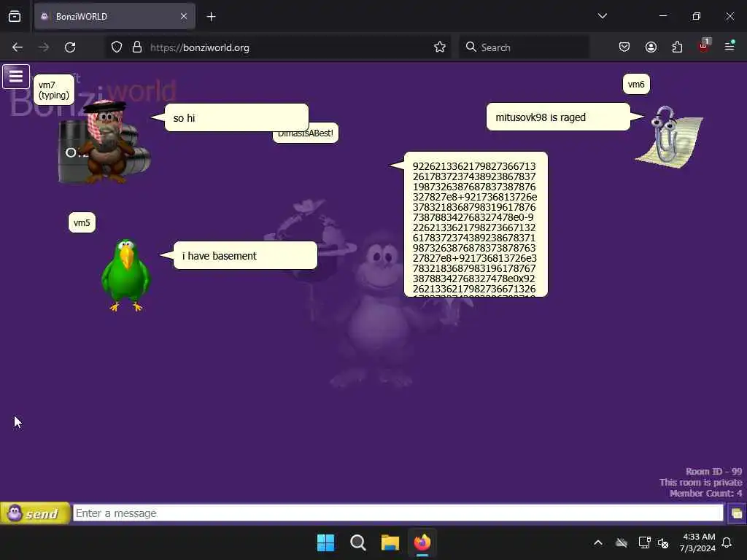Click the uBlock Origin extension icon
747x560 pixels.
pos(704,46)
